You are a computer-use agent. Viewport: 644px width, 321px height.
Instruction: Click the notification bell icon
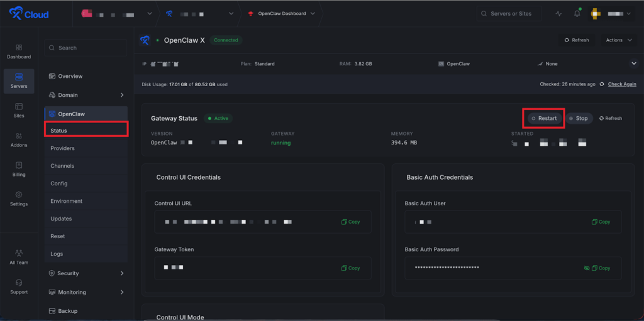(577, 14)
